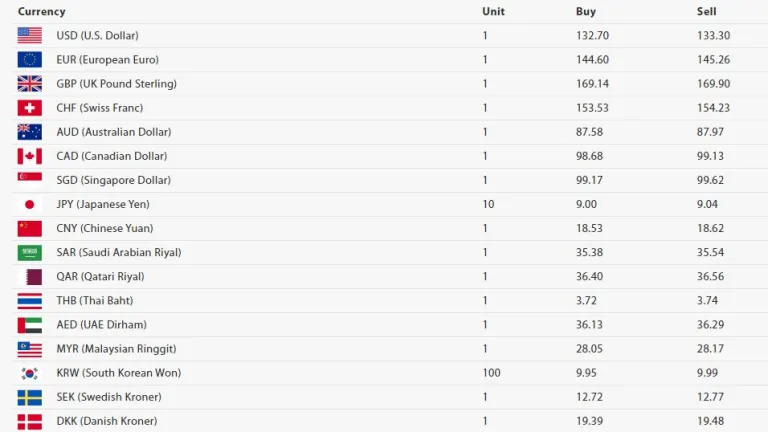Click the MYR sell rate 28.17
Screen dimensions: 768x432
(710, 349)
